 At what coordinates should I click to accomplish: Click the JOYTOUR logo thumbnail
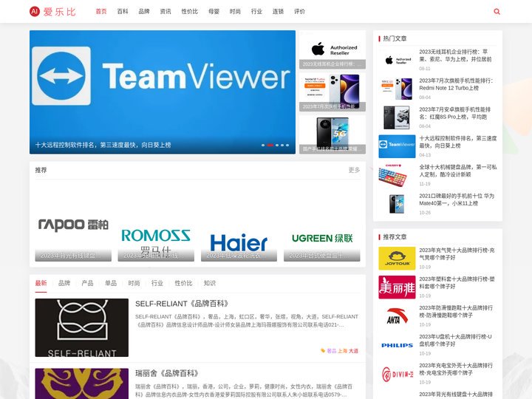click(397, 259)
